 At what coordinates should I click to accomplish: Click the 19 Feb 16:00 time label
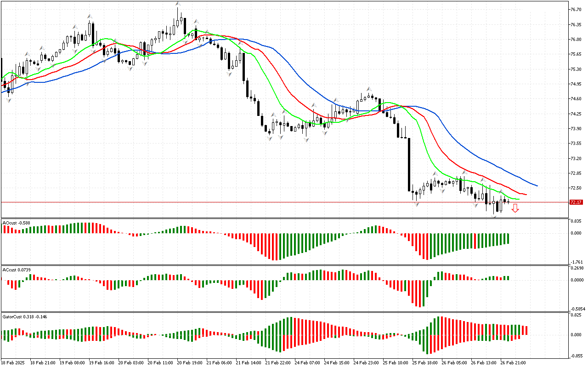(102, 363)
